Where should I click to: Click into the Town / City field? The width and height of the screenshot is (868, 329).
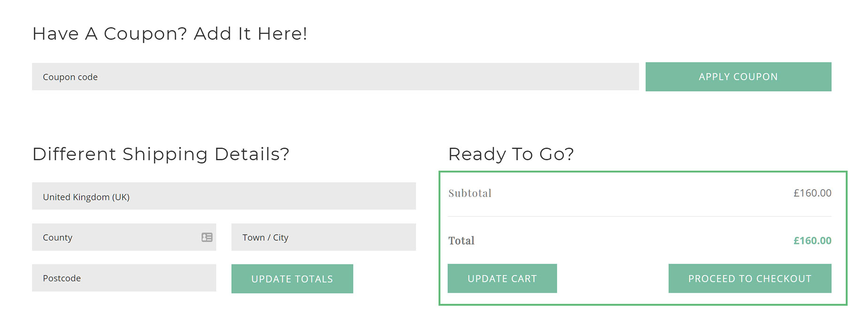point(323,237)
